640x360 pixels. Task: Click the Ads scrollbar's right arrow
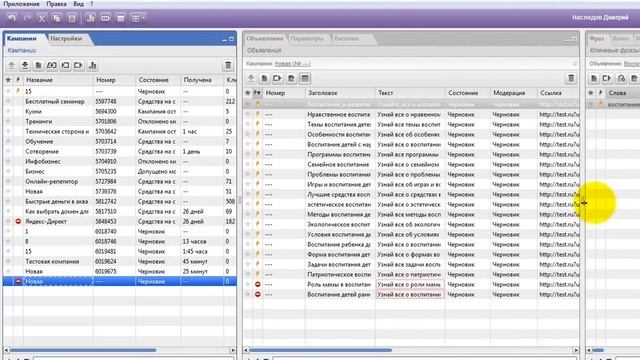[576, 350]
